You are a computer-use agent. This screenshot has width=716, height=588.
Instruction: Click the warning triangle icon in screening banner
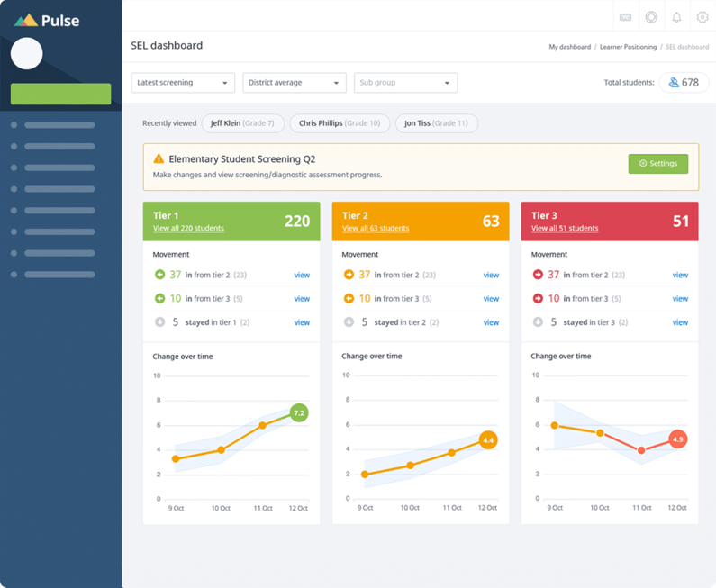point(159,158)
